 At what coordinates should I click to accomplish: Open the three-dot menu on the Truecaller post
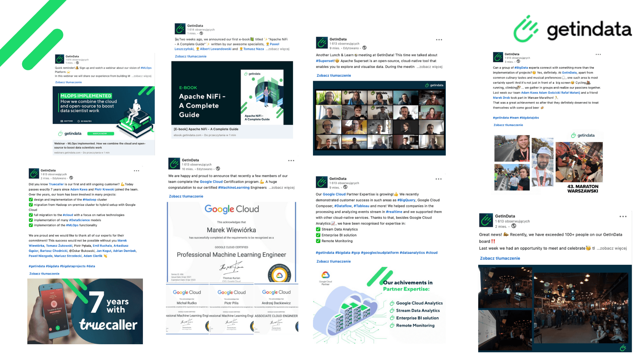(x=137, y=171)
